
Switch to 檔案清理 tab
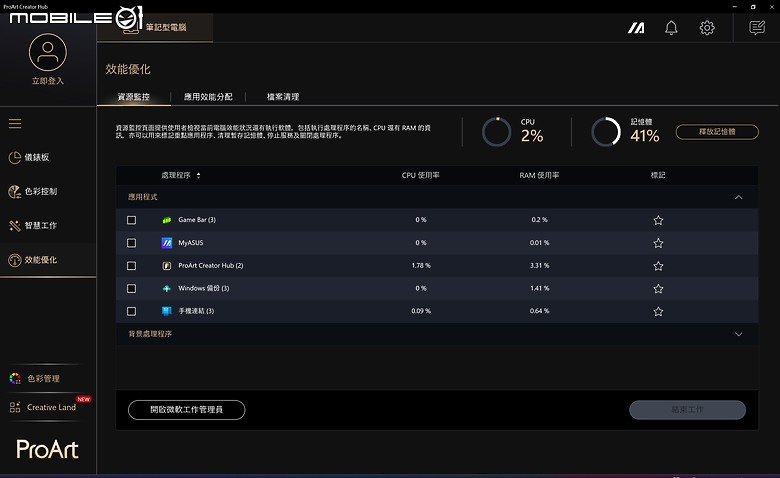283,96
